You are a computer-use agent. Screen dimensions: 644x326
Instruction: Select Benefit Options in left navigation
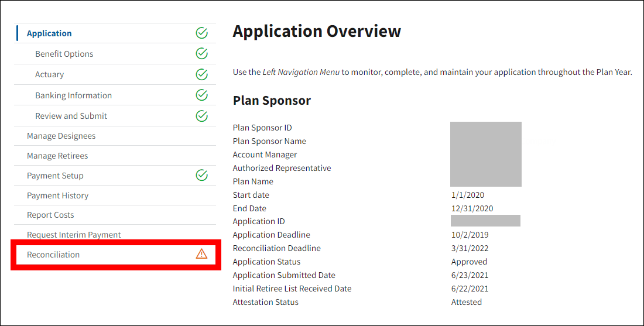tap(64, 54)
